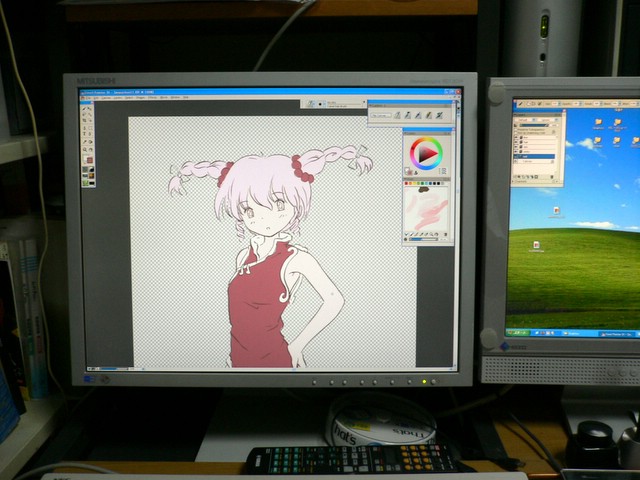
Task: Adjust the layer opacity slider
Action: pyautogui.click(x=533, y=125)
